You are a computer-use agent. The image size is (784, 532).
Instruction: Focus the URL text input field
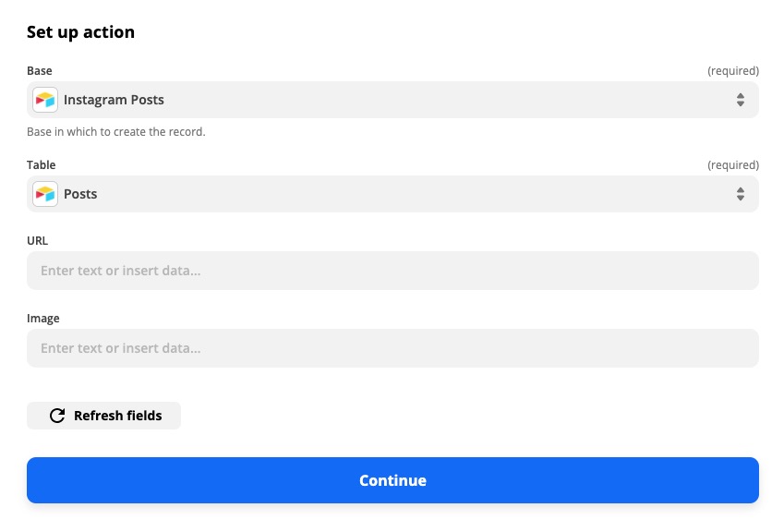[392, 271]
